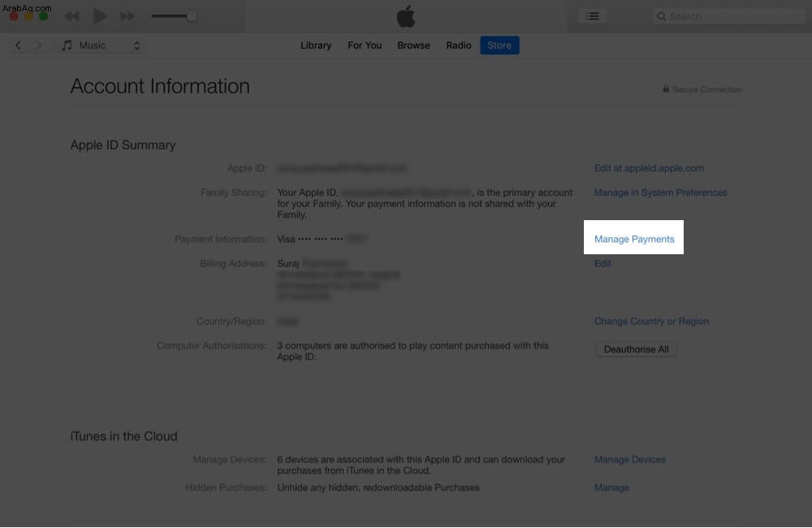
Task: Click the music note icon
Action: (x=67, y=45)
